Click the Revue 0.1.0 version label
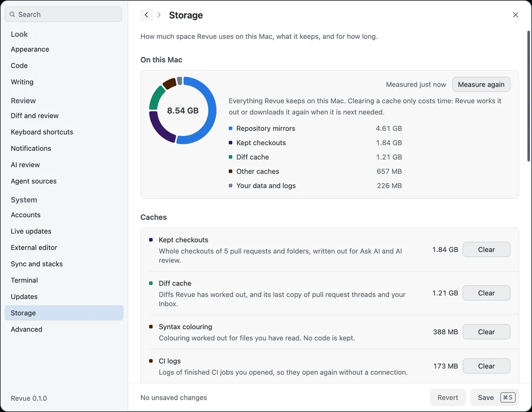Viewport: 532px width, 412px height. click(x=29, y=398)
